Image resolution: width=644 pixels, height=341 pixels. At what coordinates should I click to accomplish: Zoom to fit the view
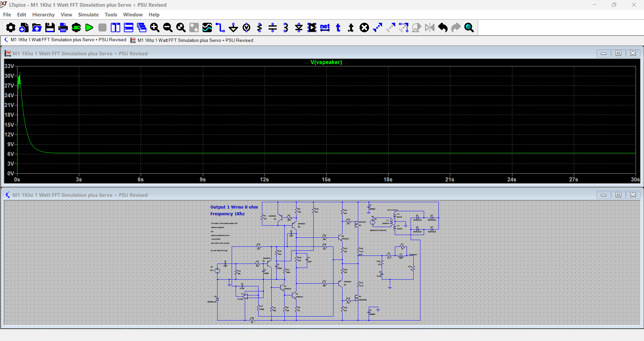coord(181,27)
